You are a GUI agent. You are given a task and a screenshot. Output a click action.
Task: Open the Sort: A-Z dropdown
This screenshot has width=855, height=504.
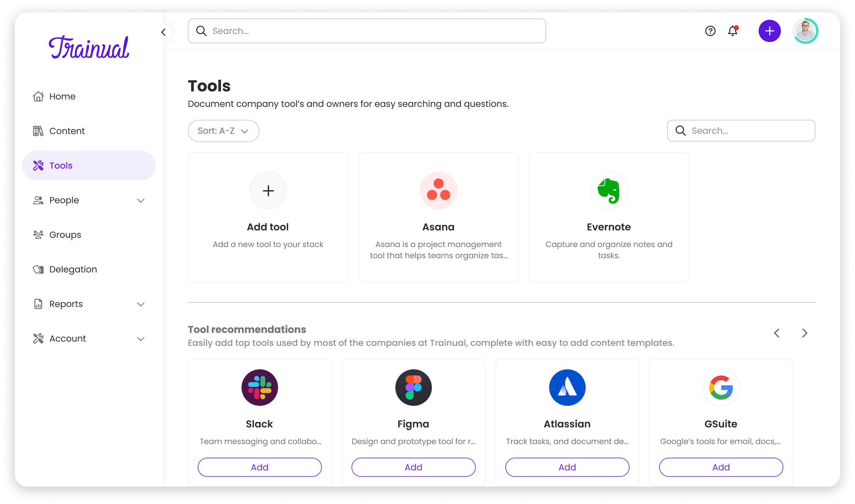pos(223,131)
